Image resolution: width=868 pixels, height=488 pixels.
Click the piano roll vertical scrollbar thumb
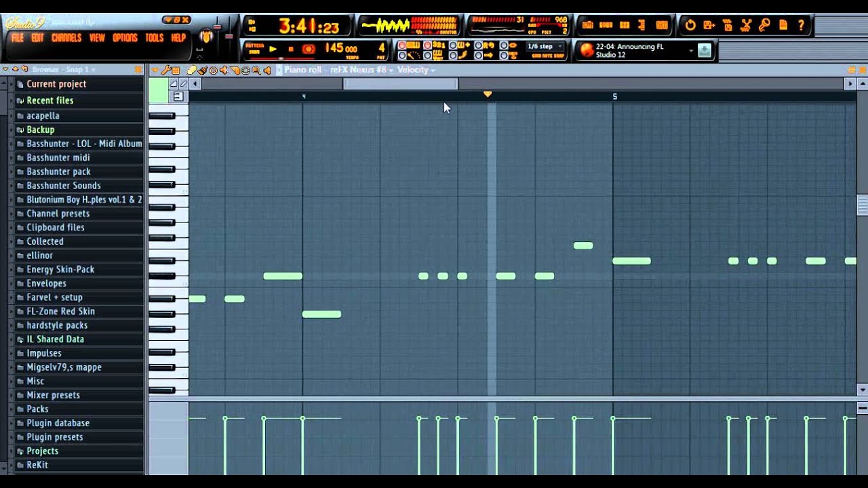[863, 205]
